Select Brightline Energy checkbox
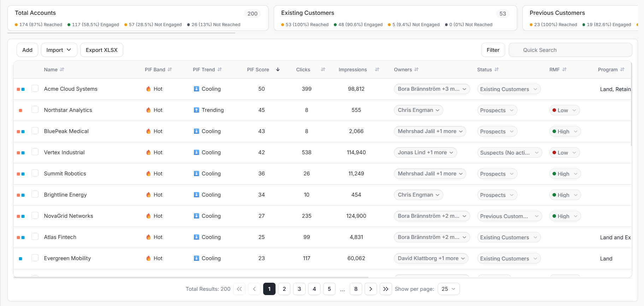This screenshot has height=306, width=644. [35, 194]
